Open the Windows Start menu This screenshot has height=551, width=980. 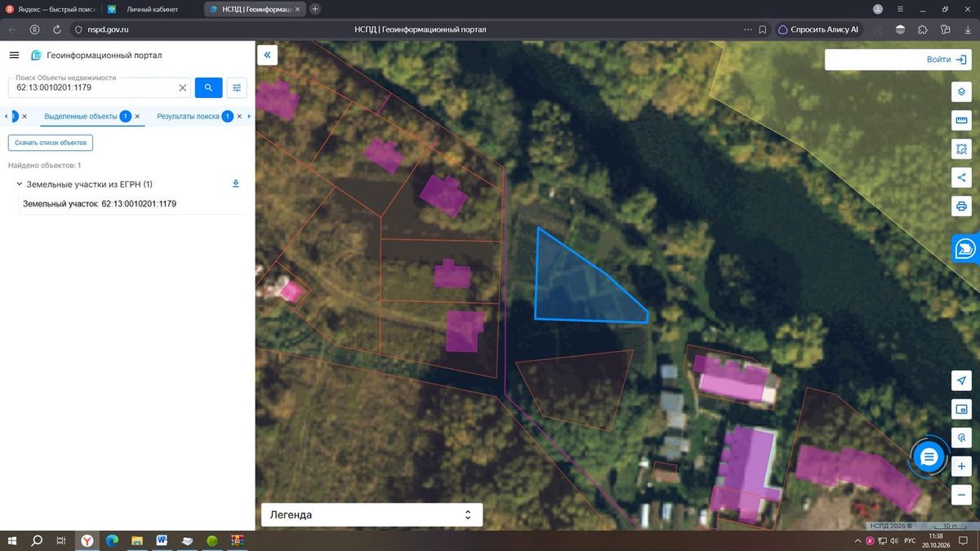point(12,540)
